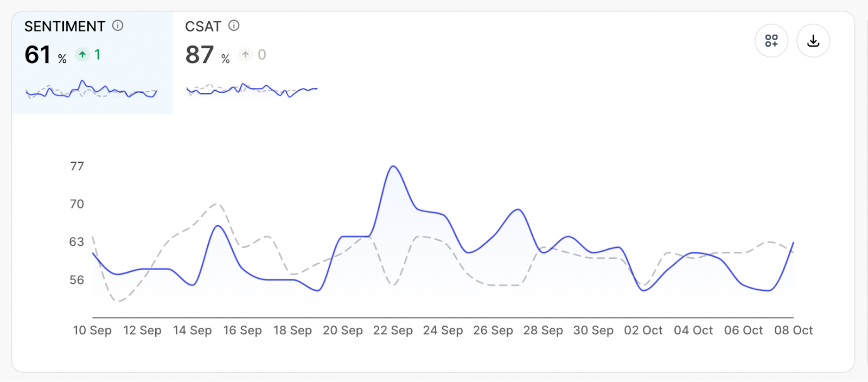Click the 87% CSAT value
Viewport: 868px width, 382px height.
(201, 54)
